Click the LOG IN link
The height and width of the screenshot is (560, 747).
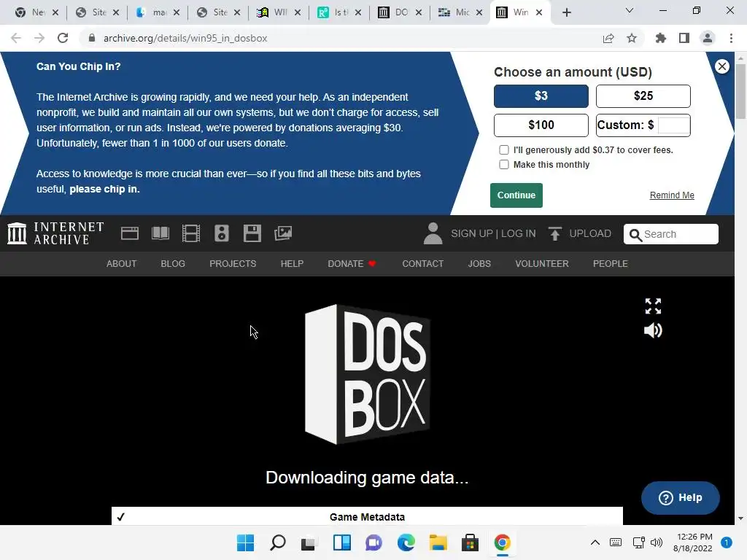(x=519, y=234)
